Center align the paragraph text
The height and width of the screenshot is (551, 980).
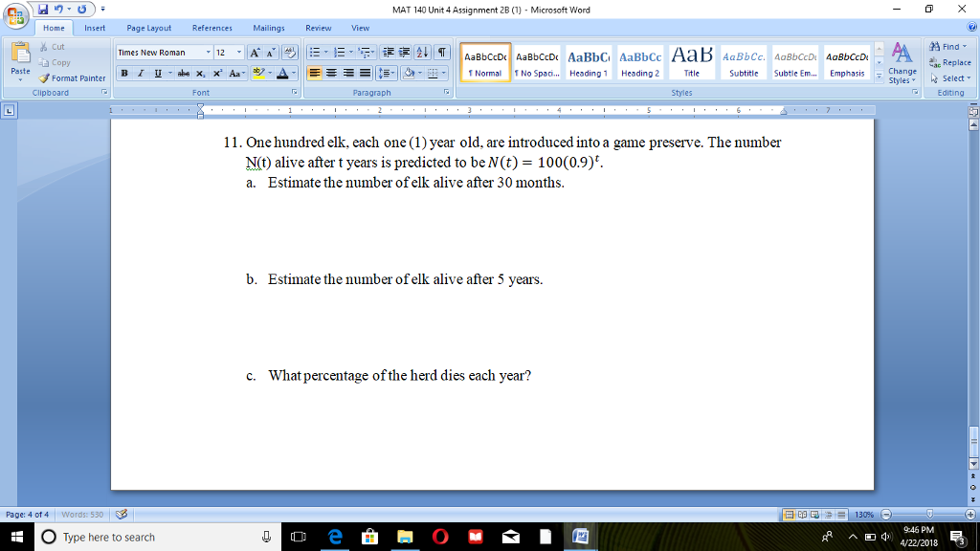pyautogui.click(x=330, y=73)
